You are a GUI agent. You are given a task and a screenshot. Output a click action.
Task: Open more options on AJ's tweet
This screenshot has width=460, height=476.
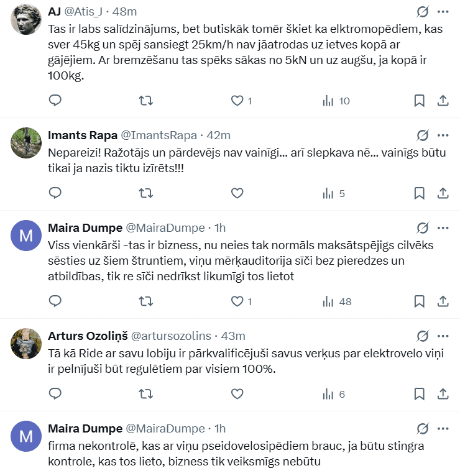443,12
